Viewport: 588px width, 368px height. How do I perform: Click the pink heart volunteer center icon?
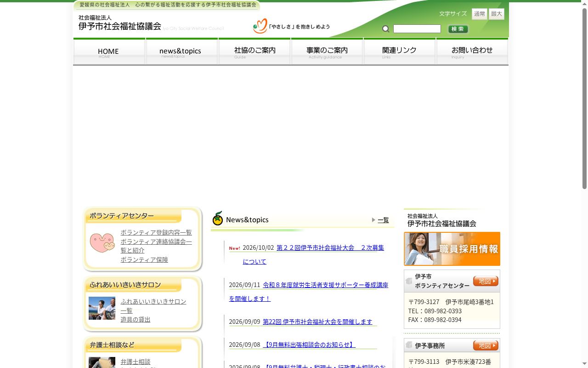(102, 243)
